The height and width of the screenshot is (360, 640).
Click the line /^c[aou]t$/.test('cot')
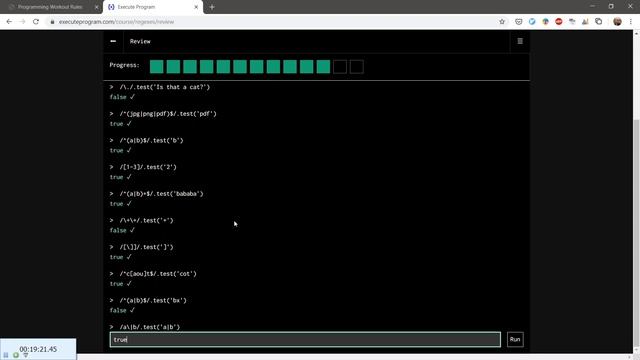158,274
